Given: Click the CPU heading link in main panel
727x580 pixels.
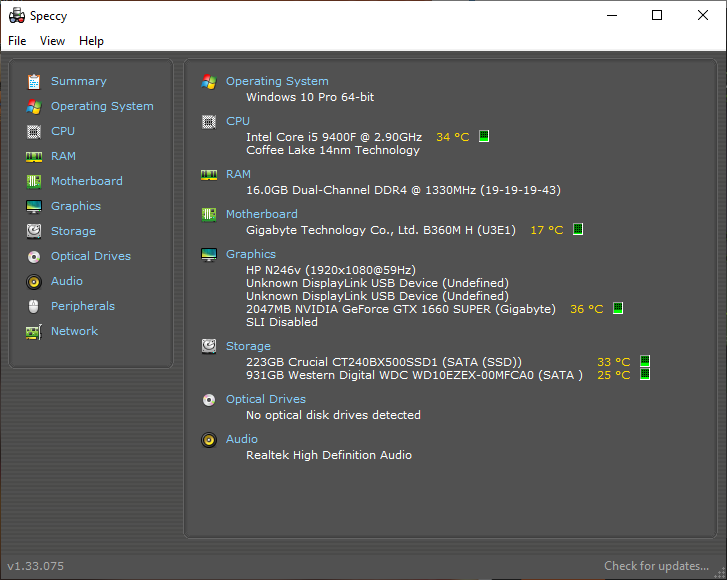Looking at the screenshot, I should click(238, 121).
